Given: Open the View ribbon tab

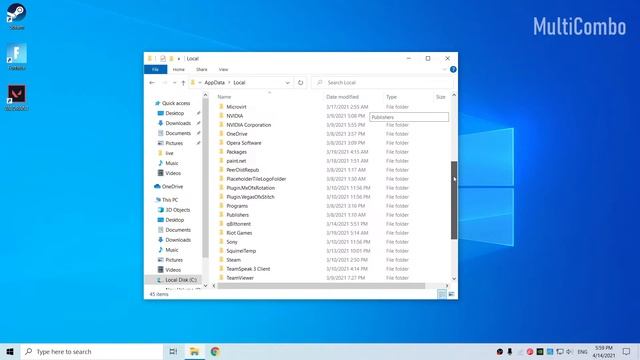Looking at the screenshot, I should (223, 69).
